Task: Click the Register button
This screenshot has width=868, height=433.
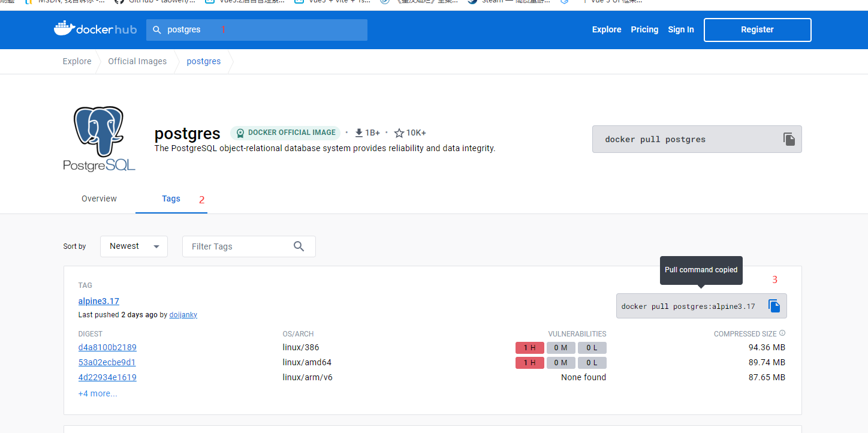Action: click(x=757, y=29)
